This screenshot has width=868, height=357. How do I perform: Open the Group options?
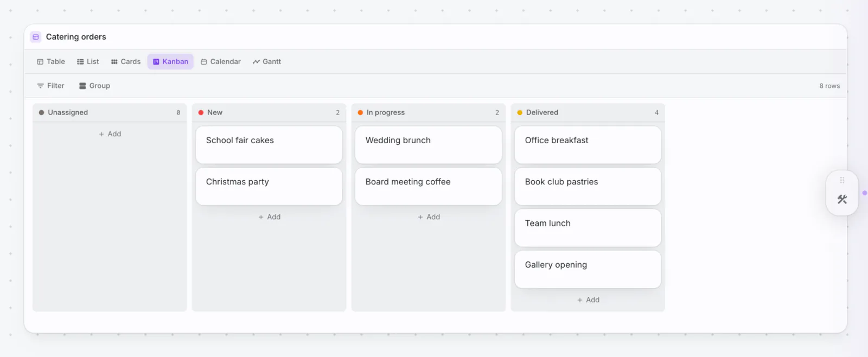coord(94,86)
